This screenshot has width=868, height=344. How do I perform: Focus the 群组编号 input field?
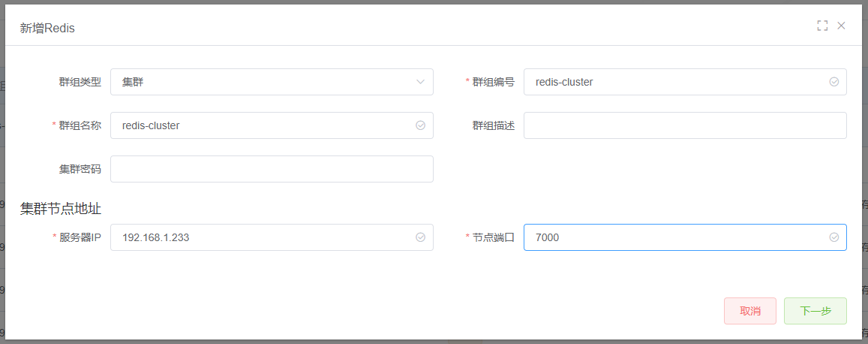[x=685, y=82]
